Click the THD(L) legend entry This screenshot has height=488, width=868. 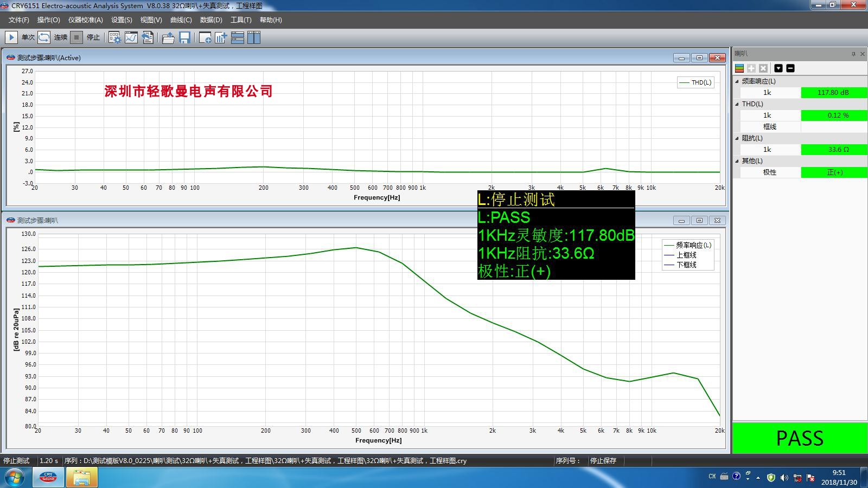(x=695, y=82)
